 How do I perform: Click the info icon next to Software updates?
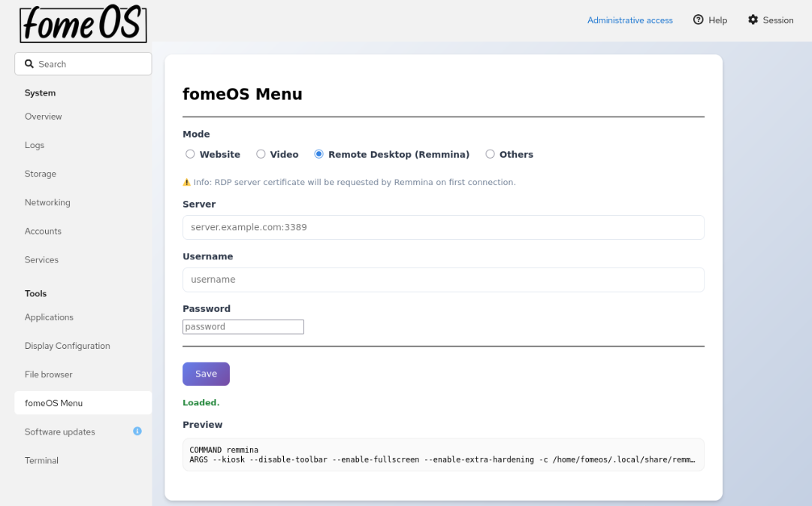(137, 432)
